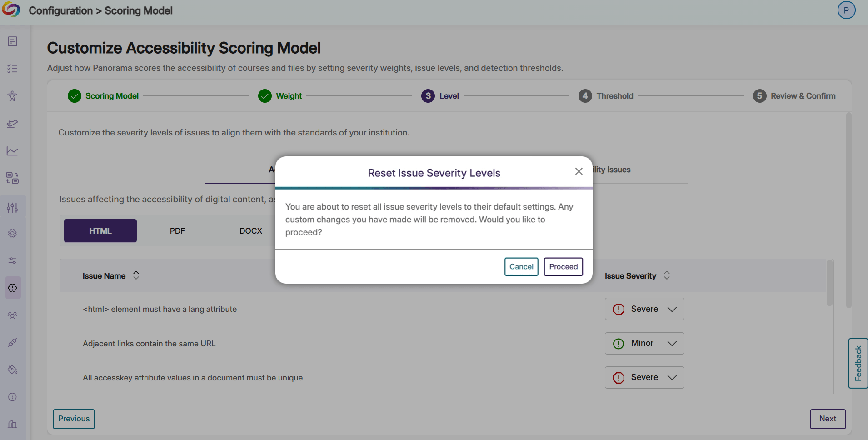
Task: Select the device sync icon in the sidebar
Action: 12,178
